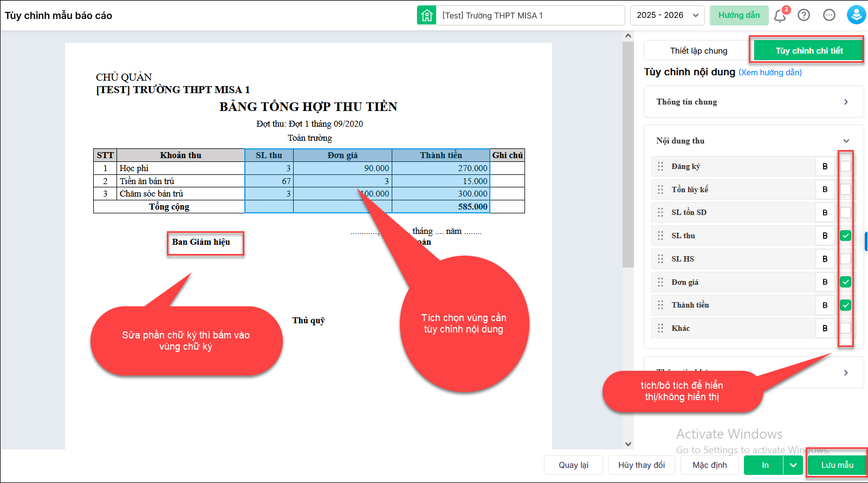
Task: Select the Tùy chỉnh chi tiết tab
Action: click(809, 51)
